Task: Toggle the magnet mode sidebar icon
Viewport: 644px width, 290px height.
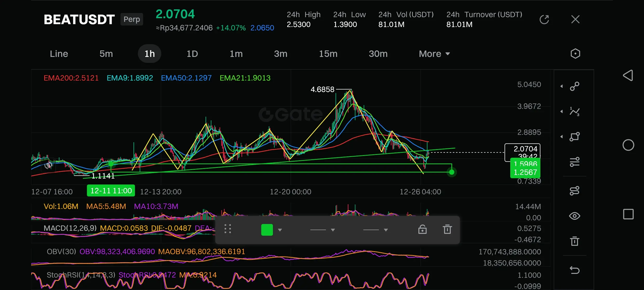Action: click(x=574, y=191)
